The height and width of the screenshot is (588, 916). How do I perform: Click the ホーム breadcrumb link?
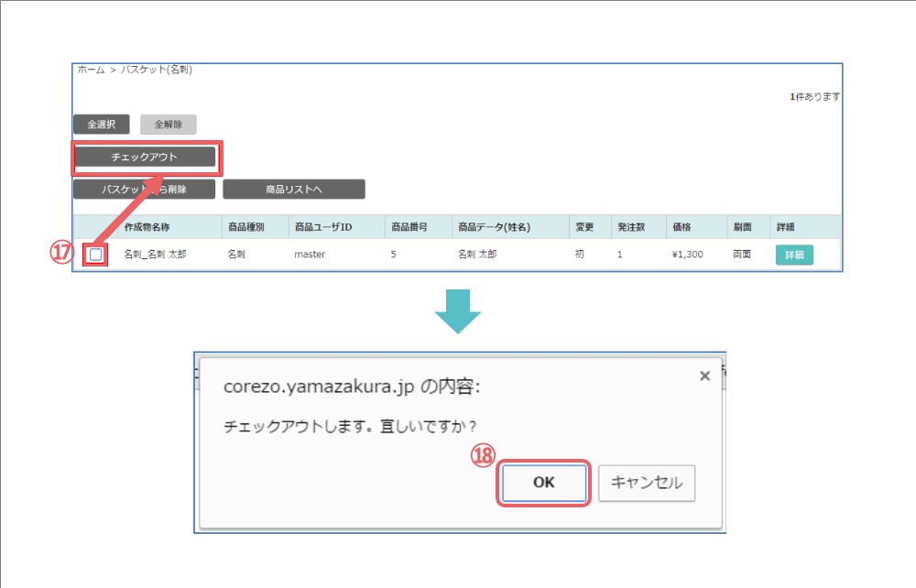pos(91,70)
